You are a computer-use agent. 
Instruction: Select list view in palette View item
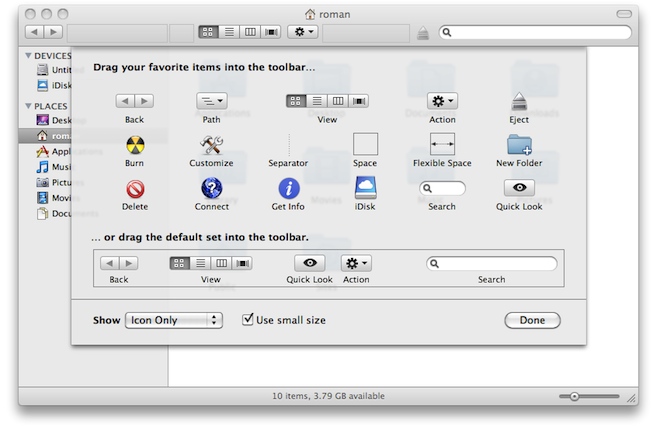click(x=317, y=101)
